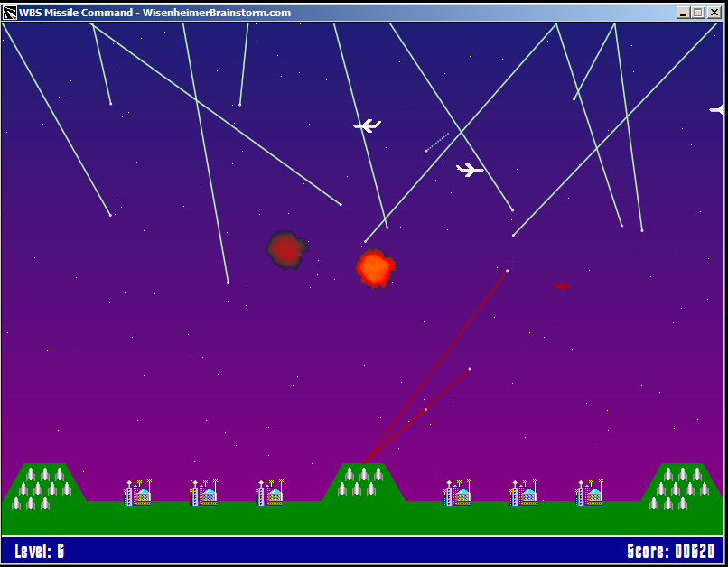
Task: Target the dotted blue trail between the planes
Action: coord(437,143)
